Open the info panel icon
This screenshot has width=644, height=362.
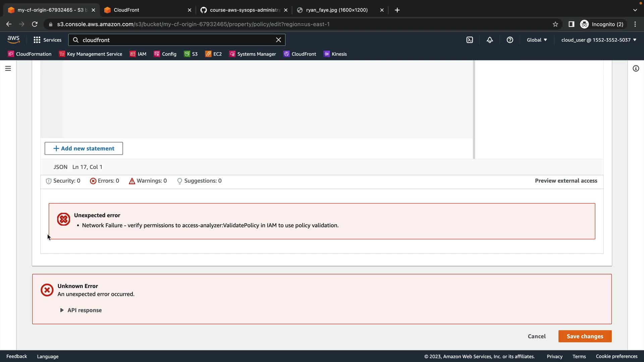[x=636, y=68]
